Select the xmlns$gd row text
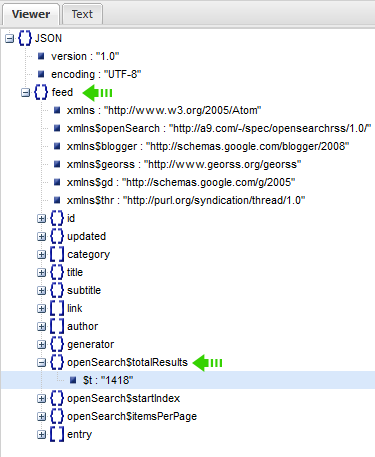The image size is (375, 457). (181, 182)
